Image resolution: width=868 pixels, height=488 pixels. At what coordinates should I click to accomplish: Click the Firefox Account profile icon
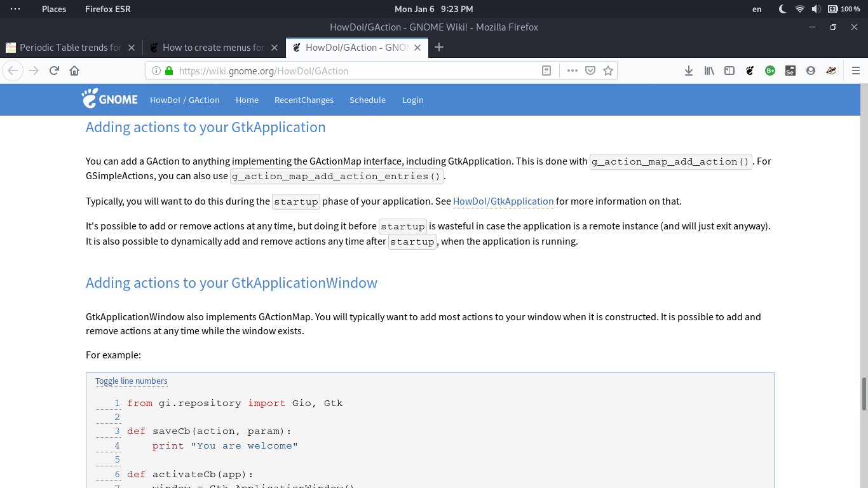810,71
